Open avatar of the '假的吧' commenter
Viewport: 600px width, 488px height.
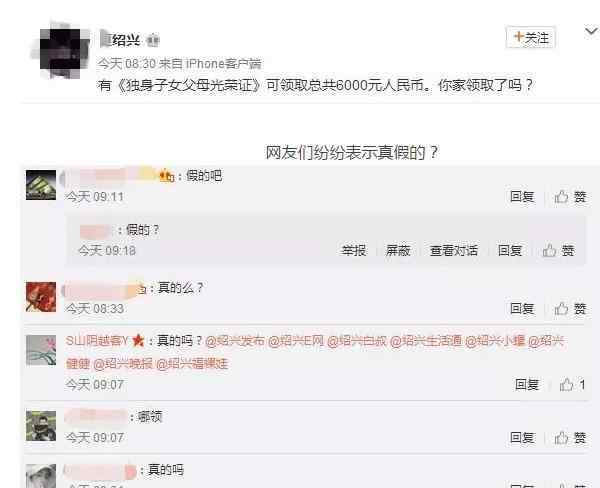[x=41, y=185]
